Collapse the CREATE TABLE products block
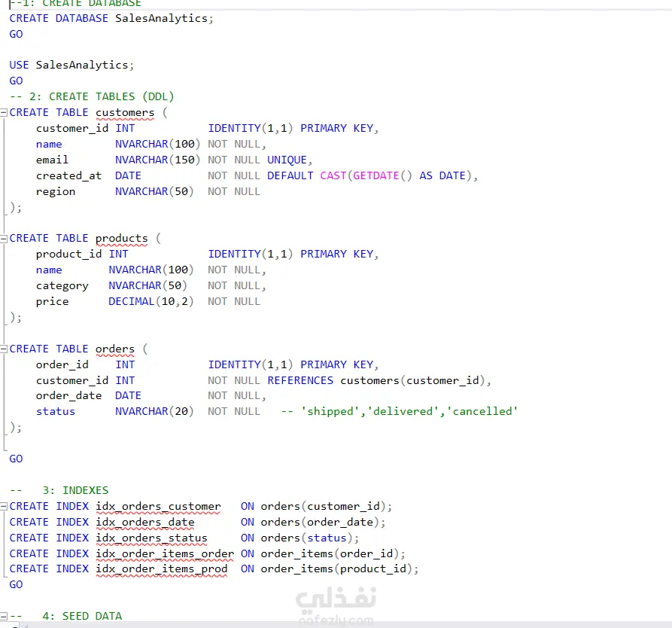 pyautogui.click(x=4, y=239)
